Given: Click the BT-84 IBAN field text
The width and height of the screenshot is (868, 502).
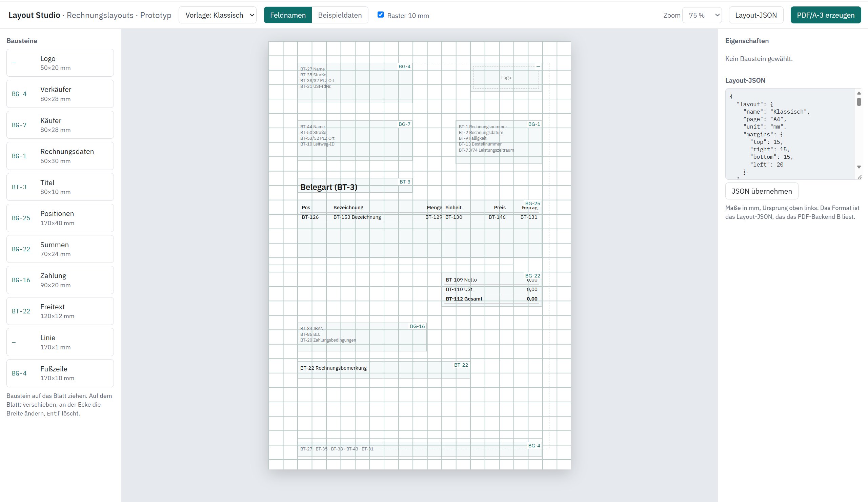Looking at the screenshot, I should [x=312, y=329].
